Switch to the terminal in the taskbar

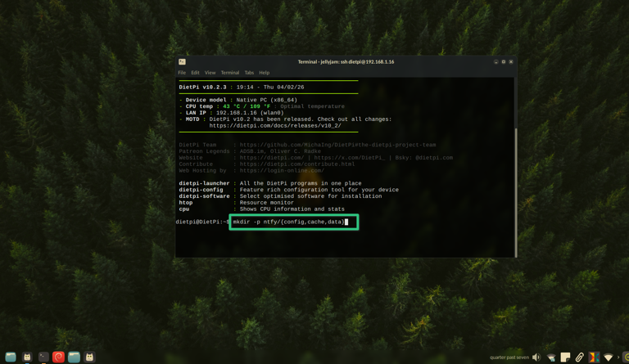43,357
